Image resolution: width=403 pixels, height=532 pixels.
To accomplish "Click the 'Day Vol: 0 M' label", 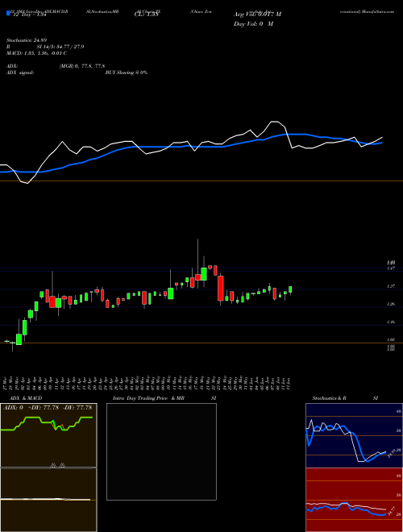I will click(253, 24).
